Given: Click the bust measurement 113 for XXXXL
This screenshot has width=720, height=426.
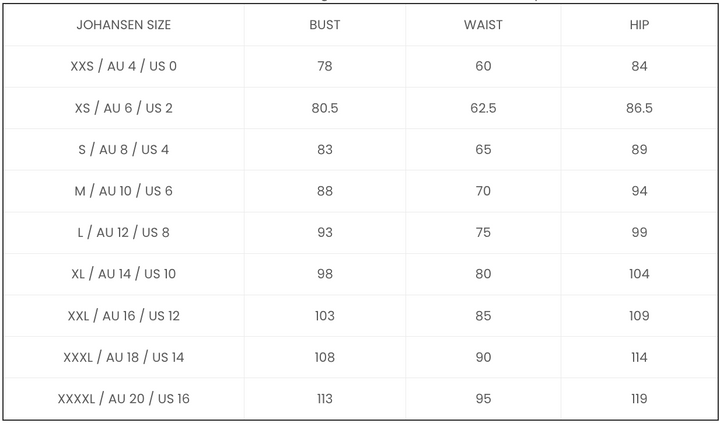Looking at the screenshot, I should pos(324,399).
